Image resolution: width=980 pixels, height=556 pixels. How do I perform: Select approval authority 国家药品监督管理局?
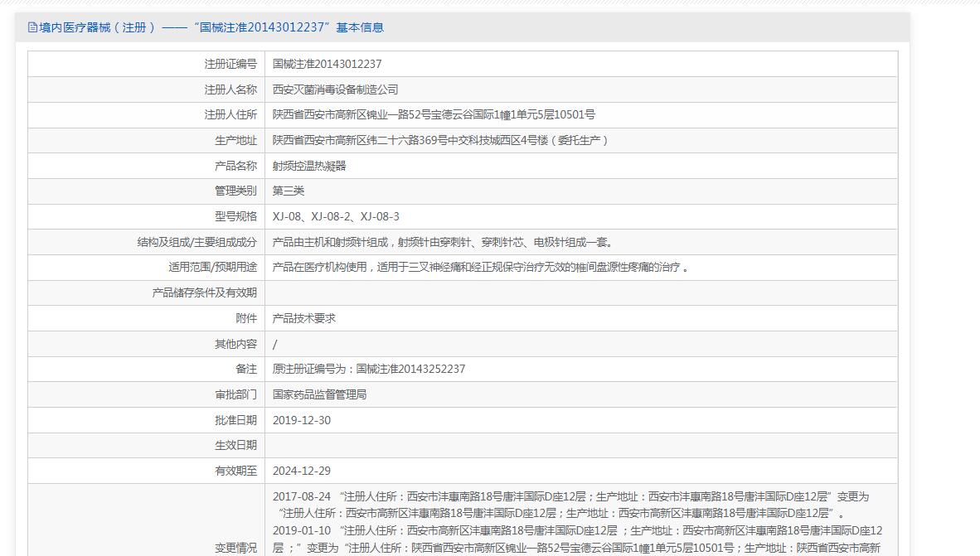click(320, 394)
